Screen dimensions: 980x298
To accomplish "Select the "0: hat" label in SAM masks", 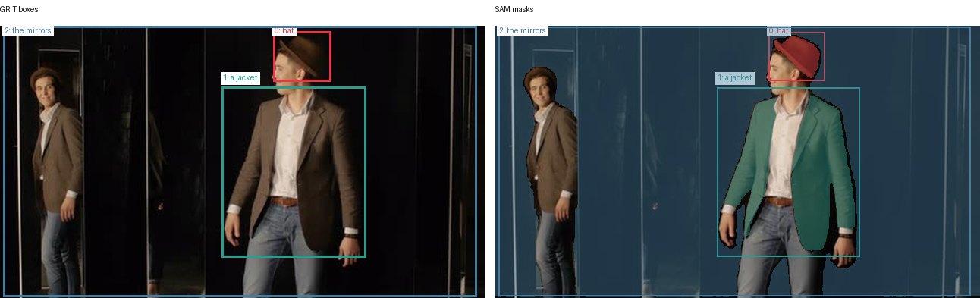I will (779, 31).
